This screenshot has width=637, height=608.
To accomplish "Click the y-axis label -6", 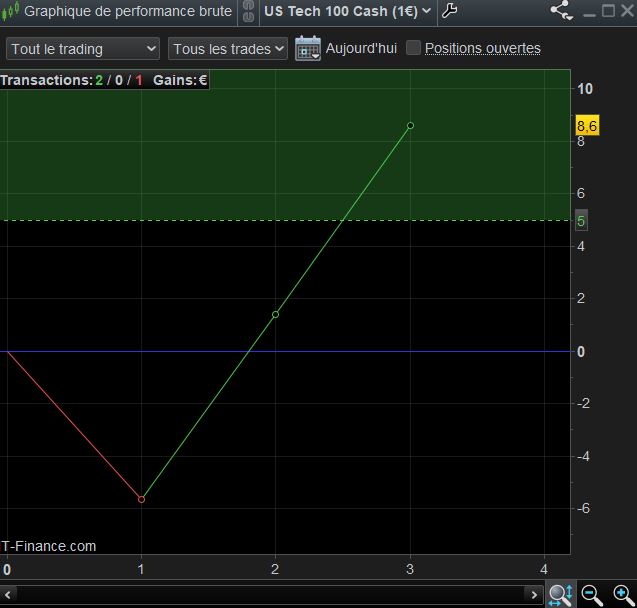I will [584, 508].
